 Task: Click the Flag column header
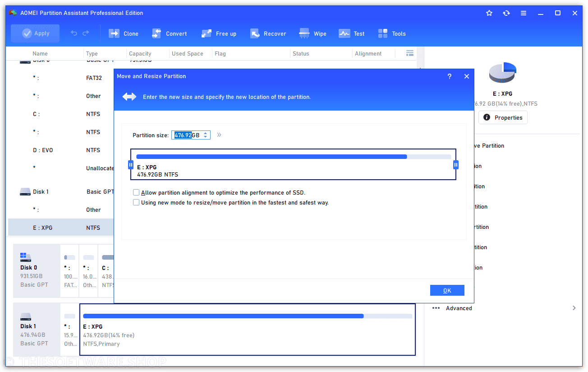point(220,53)
